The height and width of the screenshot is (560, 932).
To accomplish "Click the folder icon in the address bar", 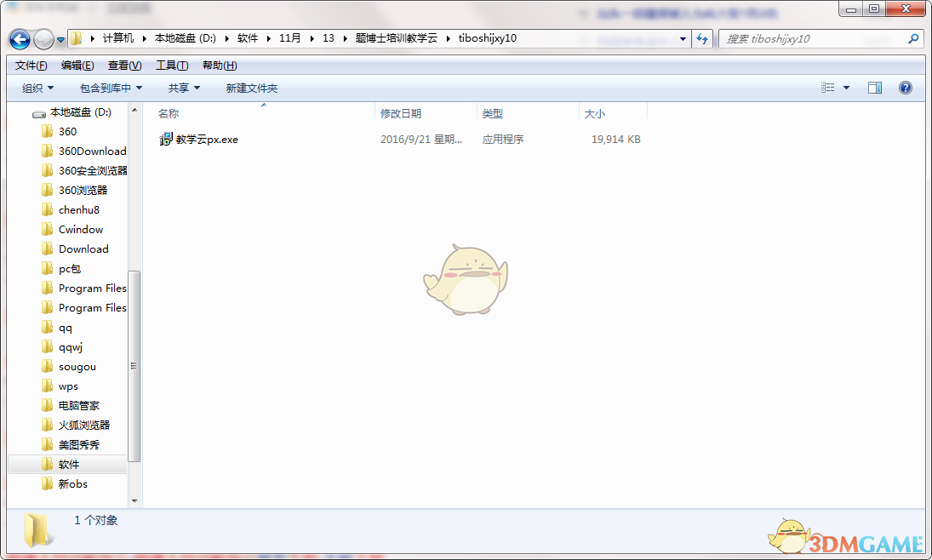I will tap(76, 38).
